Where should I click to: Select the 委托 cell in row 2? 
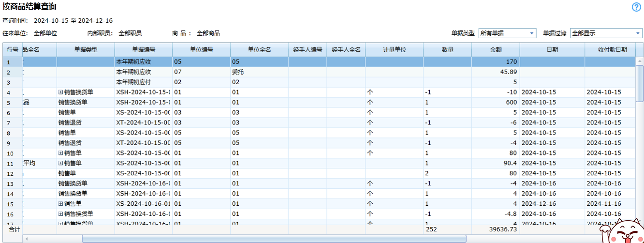(x=259, y=72)
